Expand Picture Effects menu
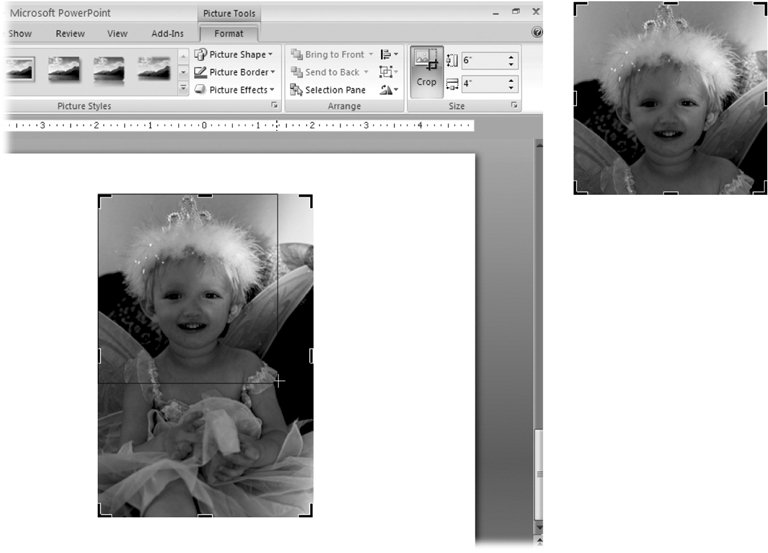Image resolution: width=768 pixels, height=553 pixels. pos(234,90)
